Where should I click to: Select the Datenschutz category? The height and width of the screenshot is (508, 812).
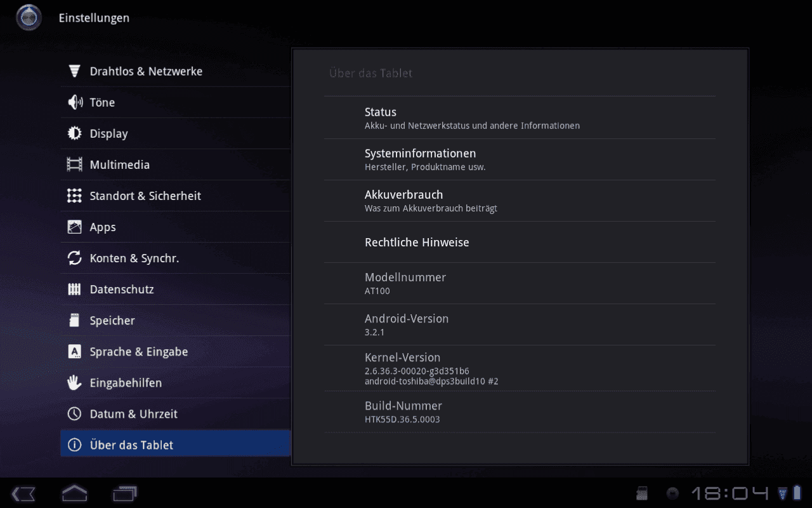tap(176, 289)
